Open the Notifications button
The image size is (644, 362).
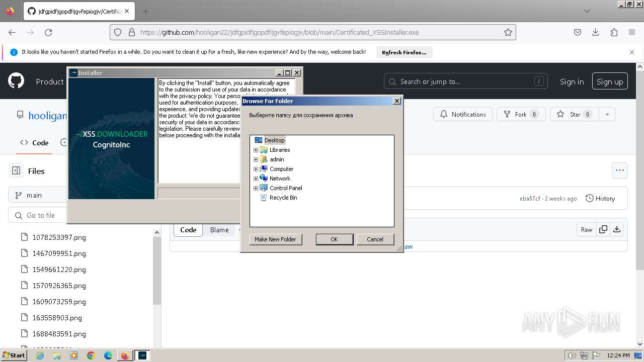coord(463,114)
